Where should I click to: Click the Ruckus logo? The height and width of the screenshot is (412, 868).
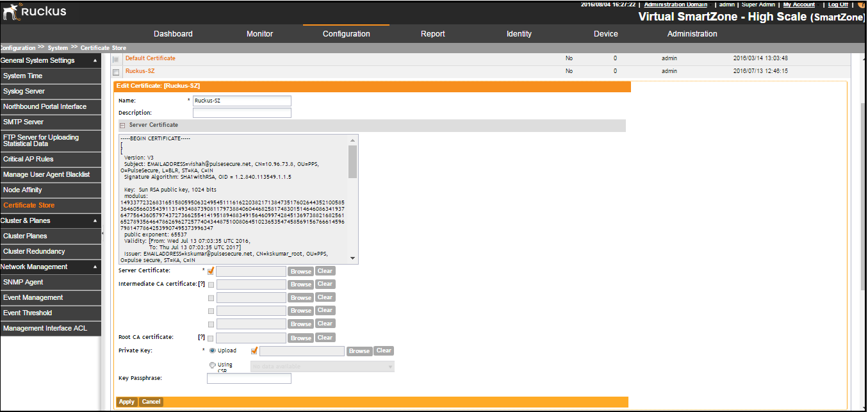(x=35, y=11)
